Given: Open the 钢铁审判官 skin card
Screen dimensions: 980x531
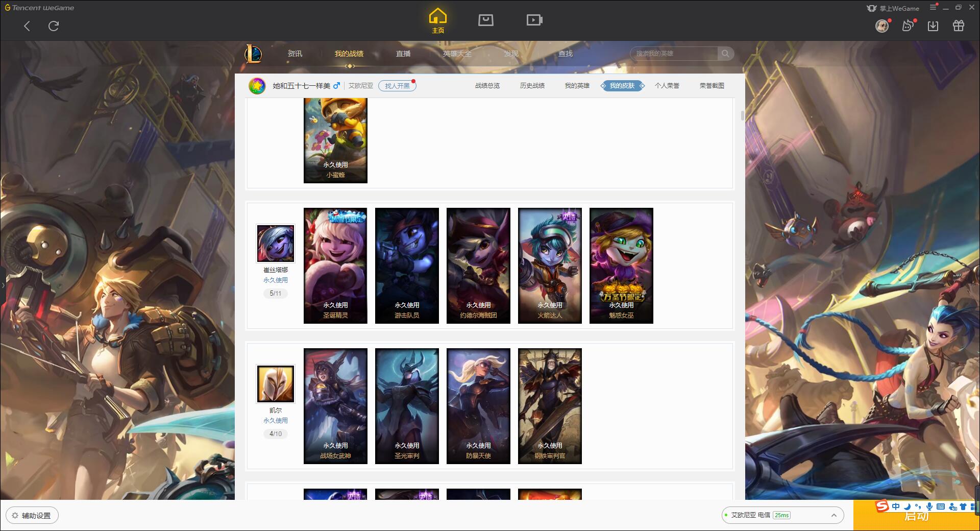Looking at the screenshot, I should click(x=550, y=406).
